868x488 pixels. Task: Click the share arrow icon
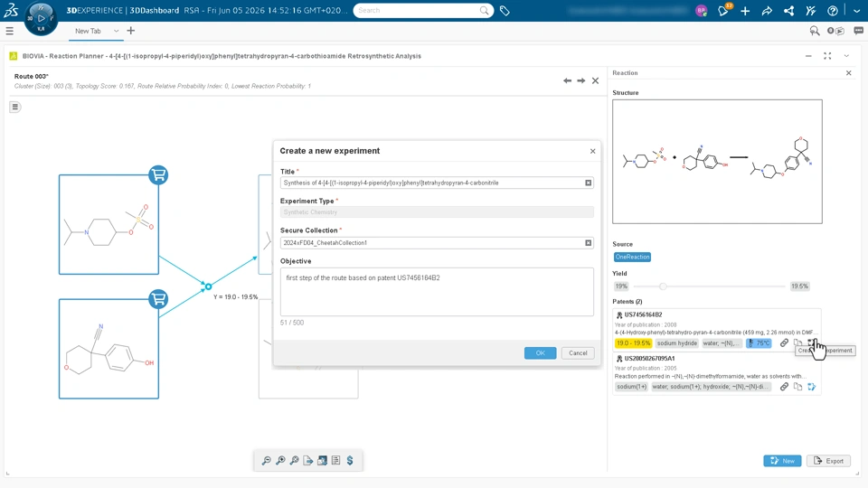(767, 11)
